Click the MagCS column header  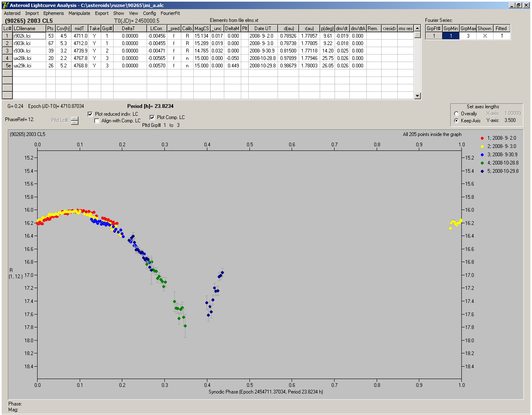coord(202,29)
